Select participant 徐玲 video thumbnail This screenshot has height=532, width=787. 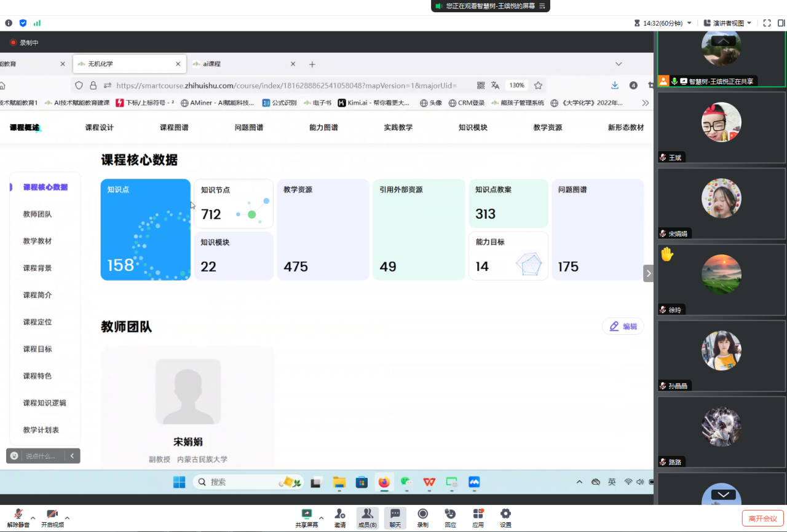pos(721,275)
